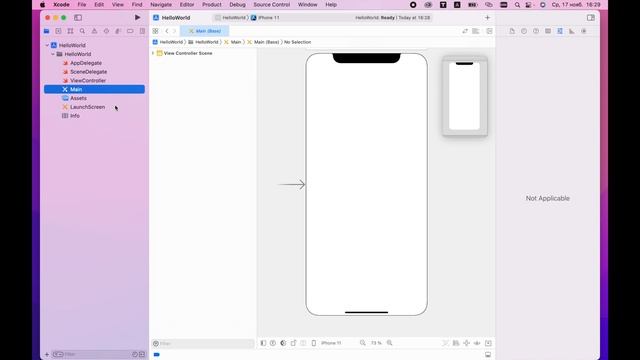Open the Debug navigator
640x360 pixels.
(x=118, y=31)
